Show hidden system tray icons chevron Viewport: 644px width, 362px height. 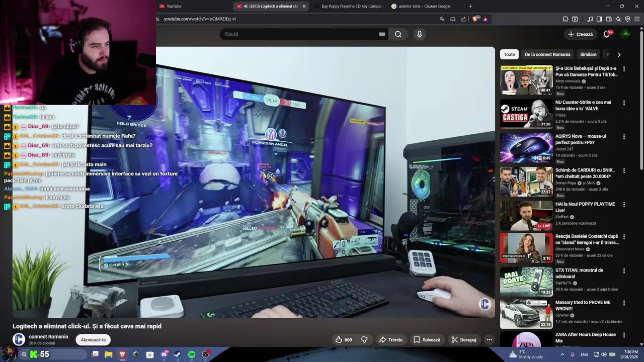pyautogui.click(x=563, y=354)
